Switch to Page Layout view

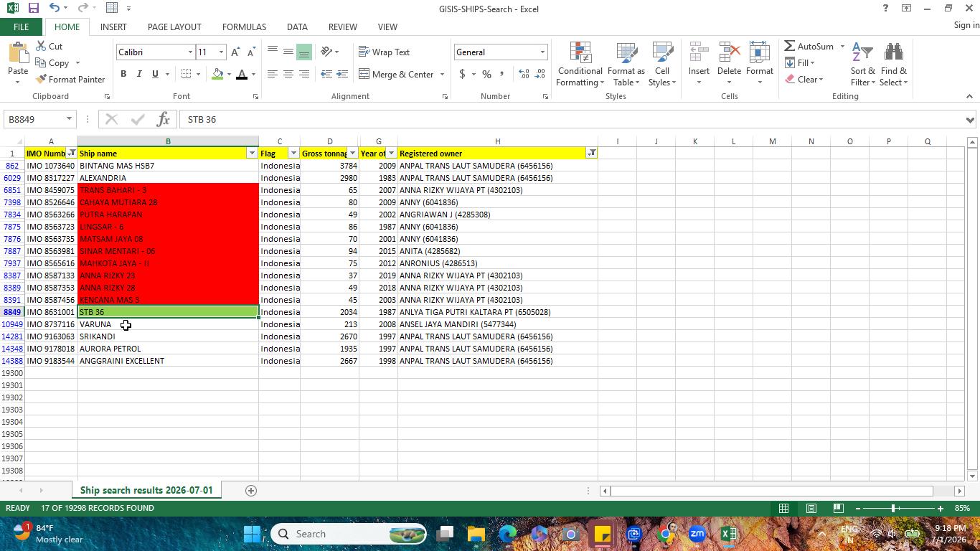click(811, 508)
